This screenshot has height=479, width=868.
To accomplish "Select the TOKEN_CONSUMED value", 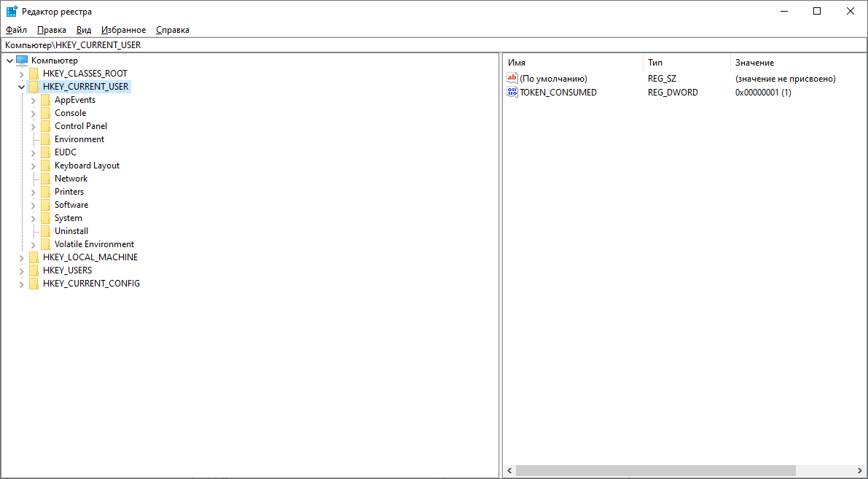I will 558,92.
